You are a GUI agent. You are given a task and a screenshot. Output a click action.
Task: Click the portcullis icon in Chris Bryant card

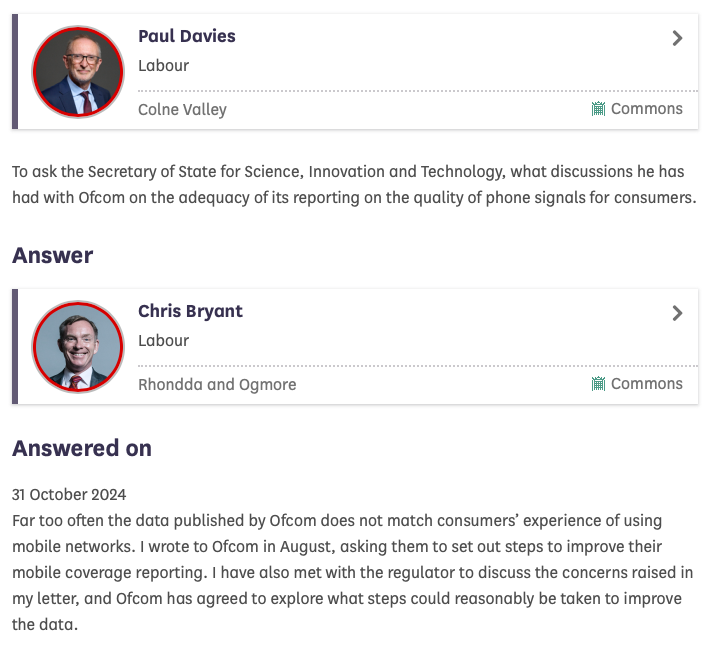(598, 384)
